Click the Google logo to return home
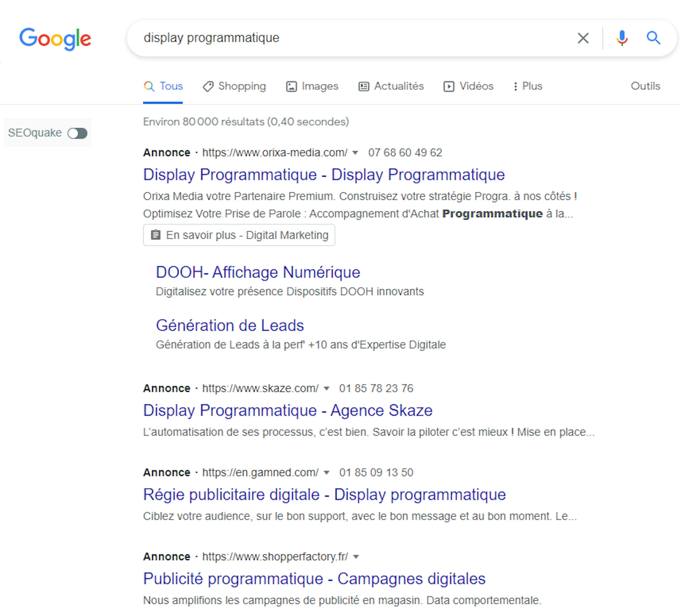The height and width of the screenshot is (616, 681). [x=56, y=38]
